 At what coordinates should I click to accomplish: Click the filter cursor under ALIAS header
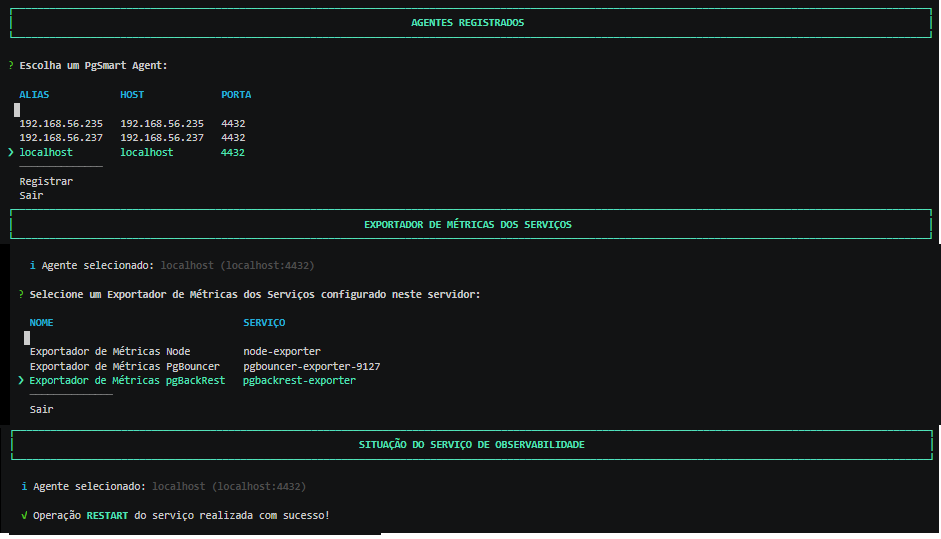coord(17,110)
